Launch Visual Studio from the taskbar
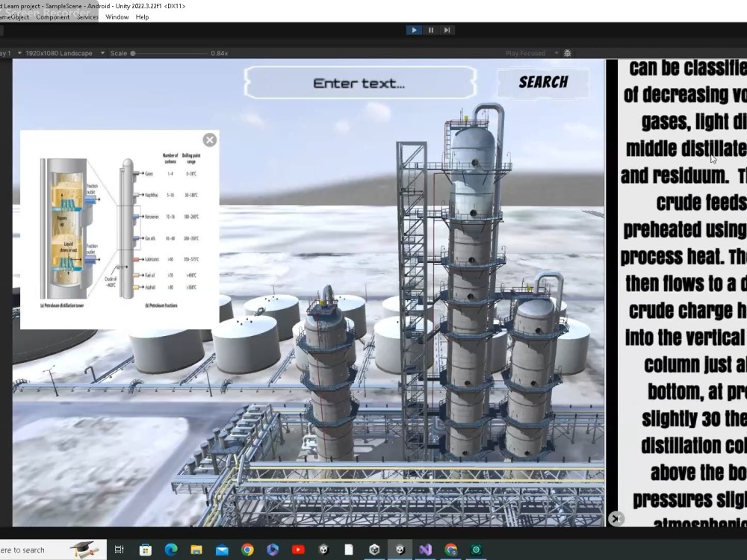Screen dimensions: 747x560 point(427,551)
